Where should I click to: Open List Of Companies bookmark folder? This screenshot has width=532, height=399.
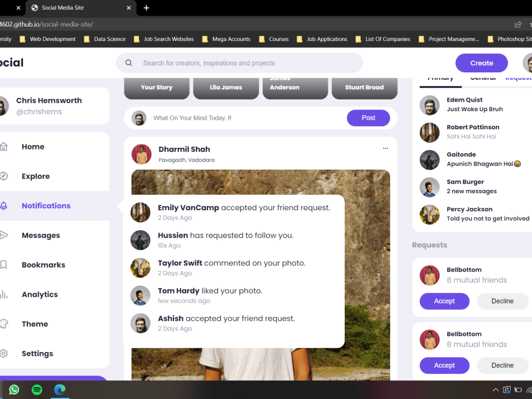coord(383,39)
